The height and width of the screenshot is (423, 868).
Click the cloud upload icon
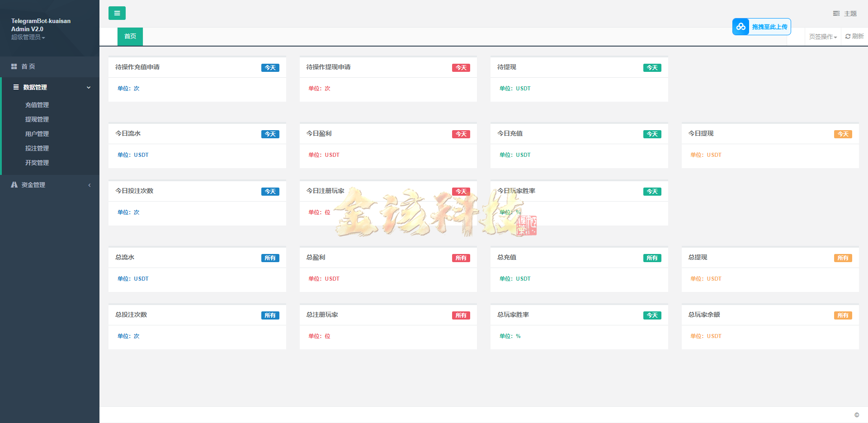741,27
